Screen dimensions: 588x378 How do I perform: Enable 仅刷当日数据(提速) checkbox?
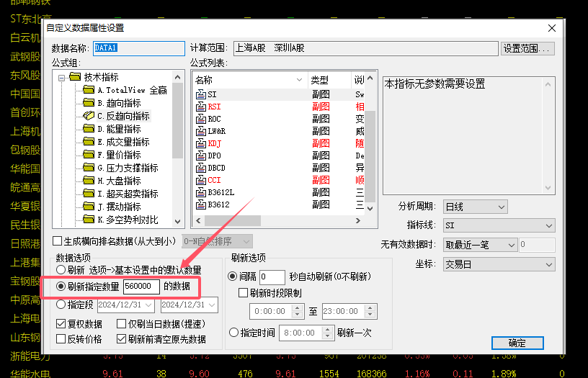point(121,324)
